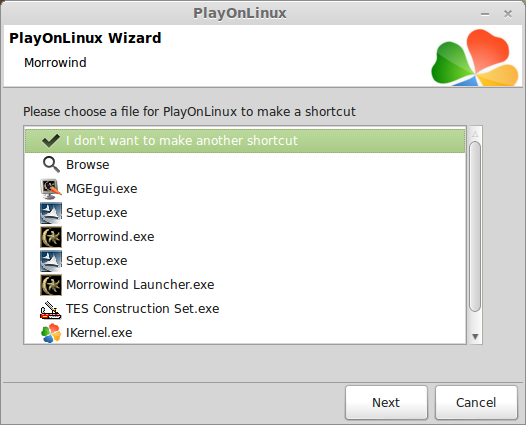This screenshot has height=425, width=526.
Task: Click the Cancel button
Action: (476, 403)
